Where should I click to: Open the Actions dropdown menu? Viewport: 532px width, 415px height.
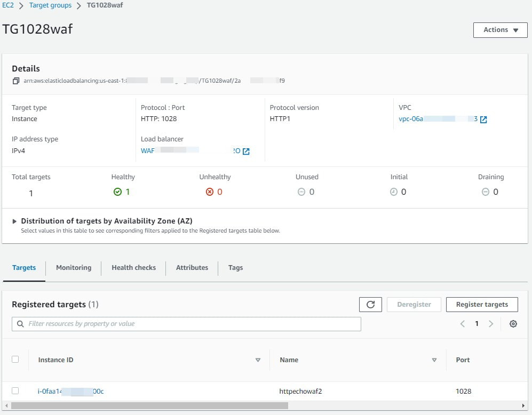(x=500, y=30)
